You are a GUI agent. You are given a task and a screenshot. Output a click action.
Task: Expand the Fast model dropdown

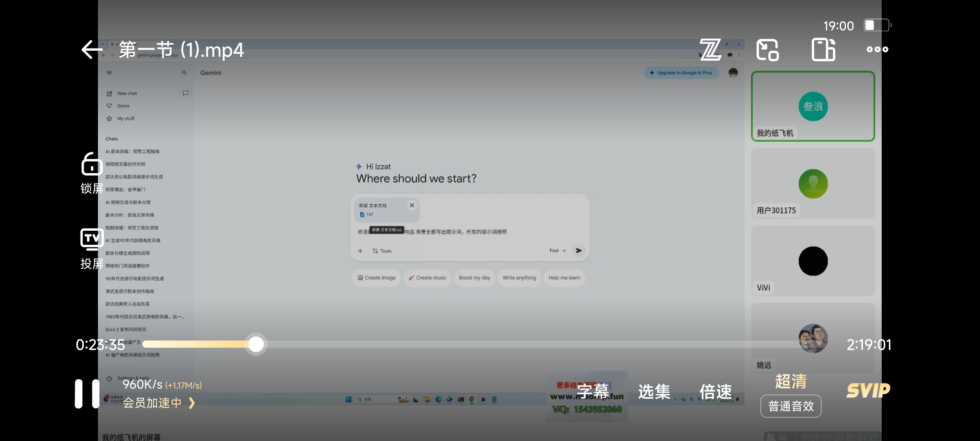tap(558, 251)
